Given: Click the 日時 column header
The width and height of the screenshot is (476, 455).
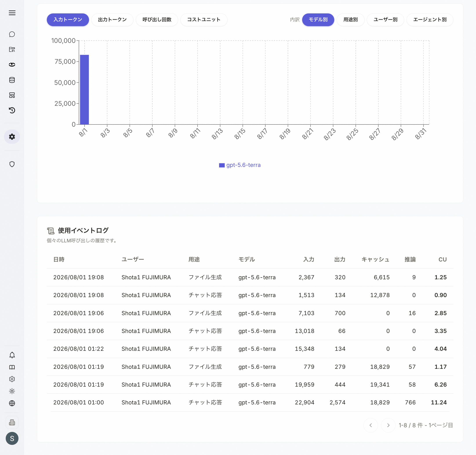Looking at the screenshot, I should pos(59,259).
